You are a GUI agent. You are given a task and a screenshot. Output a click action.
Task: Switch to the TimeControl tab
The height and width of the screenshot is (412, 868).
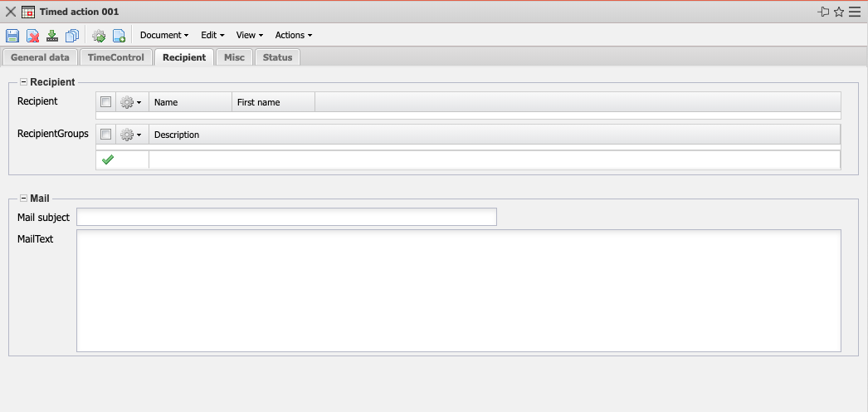115,57
